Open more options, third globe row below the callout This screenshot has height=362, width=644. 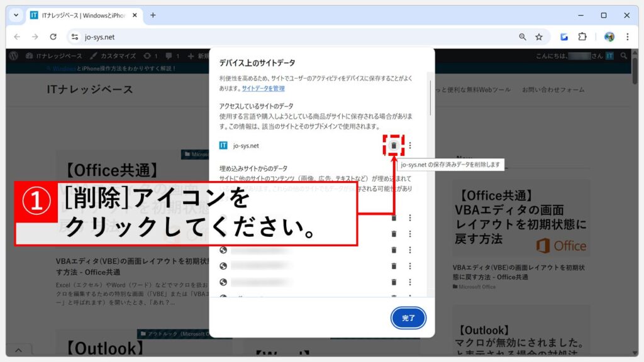pyautogui.click(x=410, y=282)
